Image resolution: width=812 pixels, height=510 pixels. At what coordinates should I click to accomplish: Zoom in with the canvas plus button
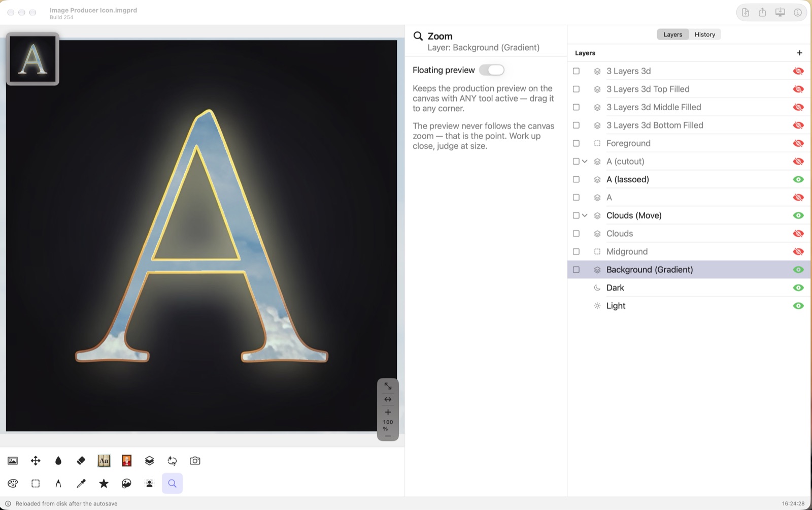pos(388,412)
